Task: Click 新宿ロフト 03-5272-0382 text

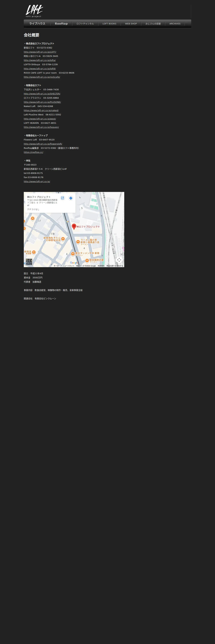Action: tap(38, 48)
